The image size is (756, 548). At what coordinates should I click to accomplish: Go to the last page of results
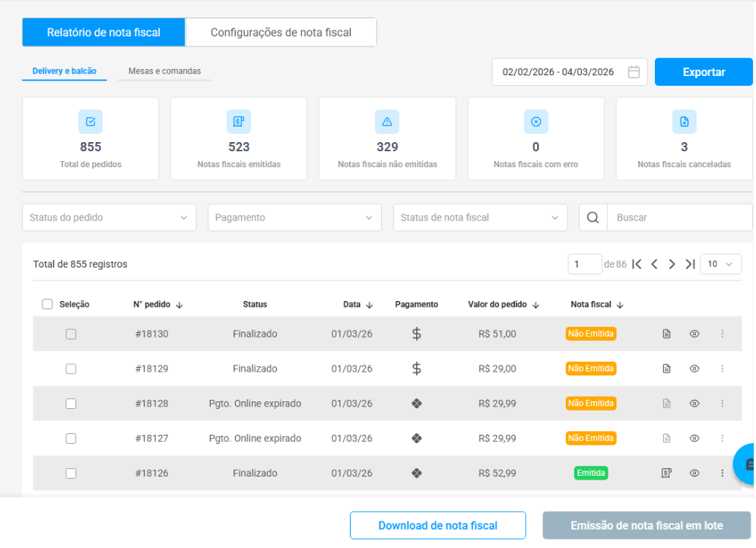tap(690, 264)
